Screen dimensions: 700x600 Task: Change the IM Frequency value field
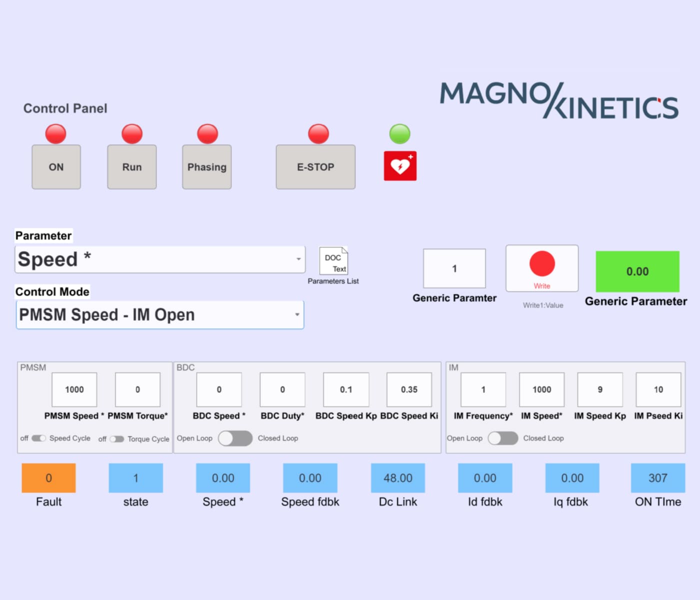pos(482,389)
